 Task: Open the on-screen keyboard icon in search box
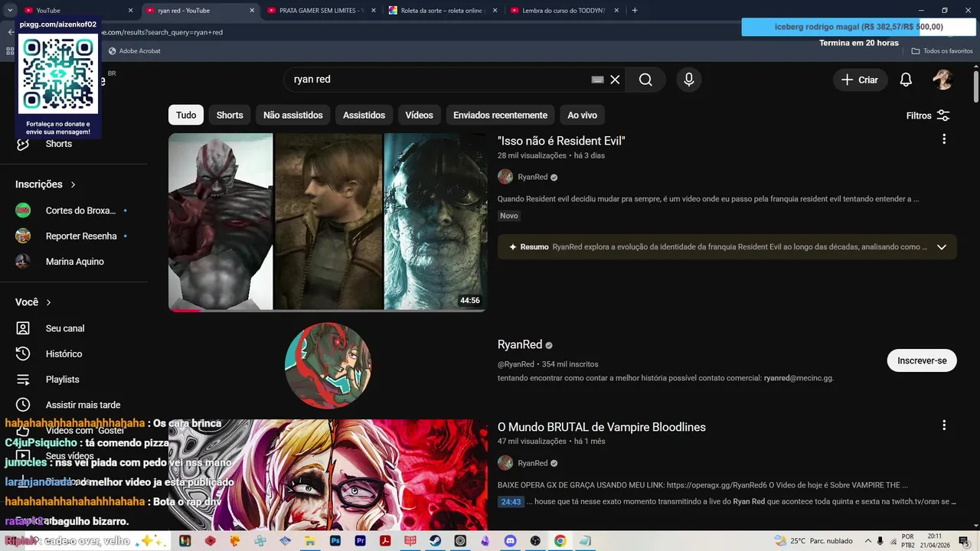598,80
